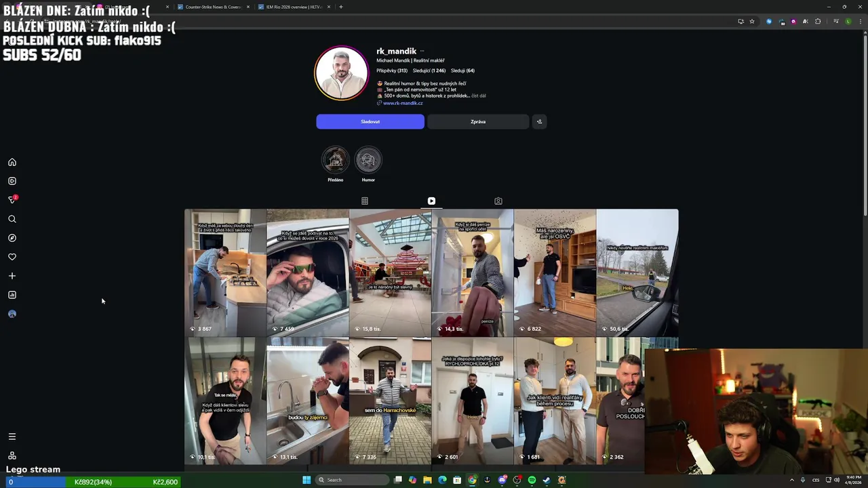Open volume control in system tray
The image size is (868, 488).
[837, 480]
